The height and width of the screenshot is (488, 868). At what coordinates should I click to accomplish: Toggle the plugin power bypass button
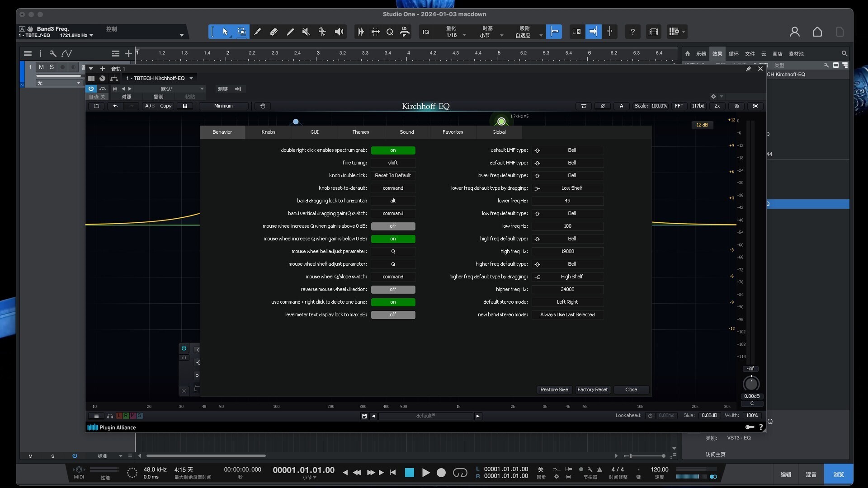coord(91,89)
